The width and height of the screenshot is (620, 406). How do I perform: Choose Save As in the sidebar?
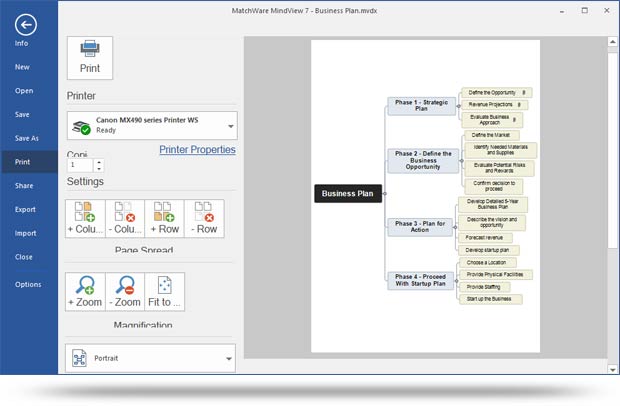(27, 138)
